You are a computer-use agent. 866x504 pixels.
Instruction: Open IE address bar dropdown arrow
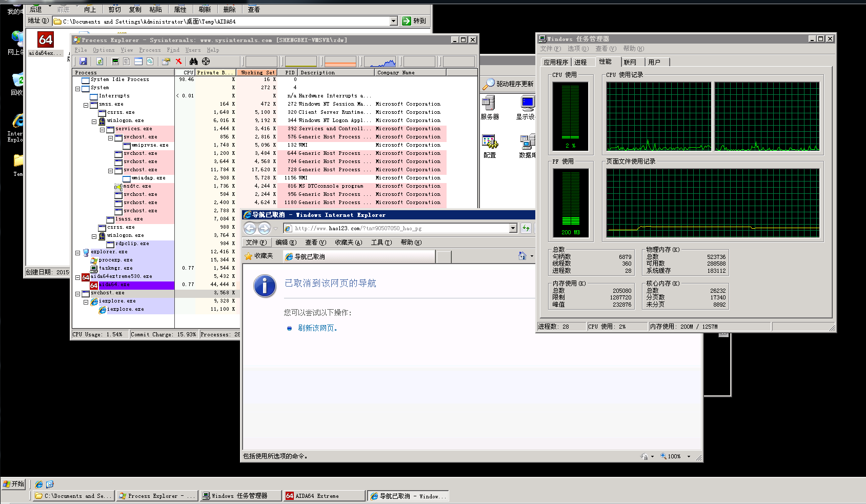click(x=513, y=228)
